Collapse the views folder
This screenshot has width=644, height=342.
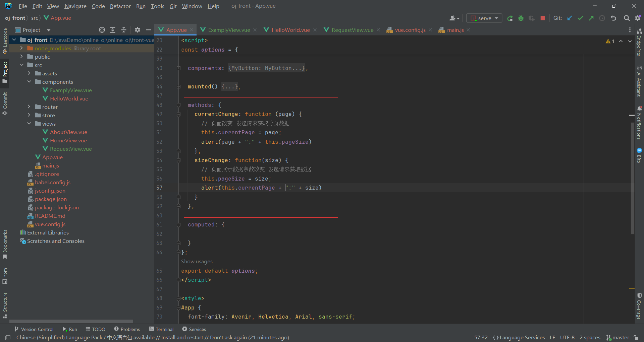pyautogui.click(x=29, y=124)
